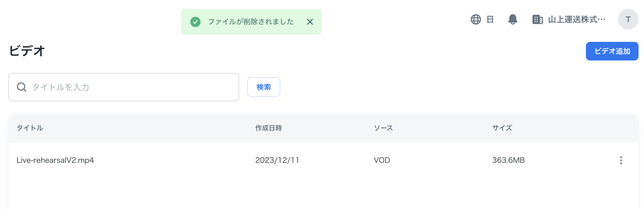This screenshot has height=209, width=644.
Task: Open the profile dropdown at top right
Action: coord(628,19)
